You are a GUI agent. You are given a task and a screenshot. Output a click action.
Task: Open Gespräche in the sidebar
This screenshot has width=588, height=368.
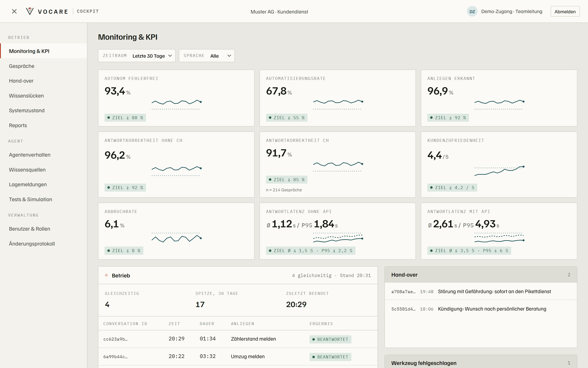(x=44, y=66)
